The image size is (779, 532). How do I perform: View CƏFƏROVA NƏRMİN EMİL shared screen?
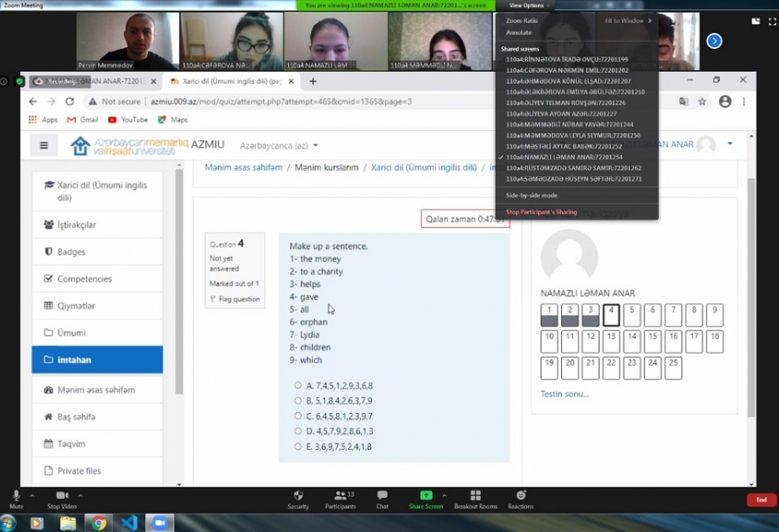[x=567, y=70]
